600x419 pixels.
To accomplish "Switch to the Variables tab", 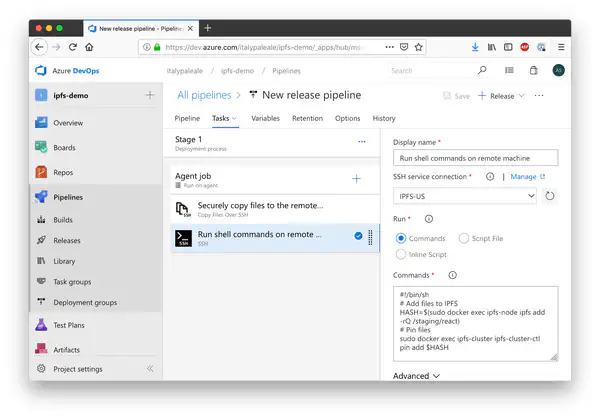I will coord(265,118).
